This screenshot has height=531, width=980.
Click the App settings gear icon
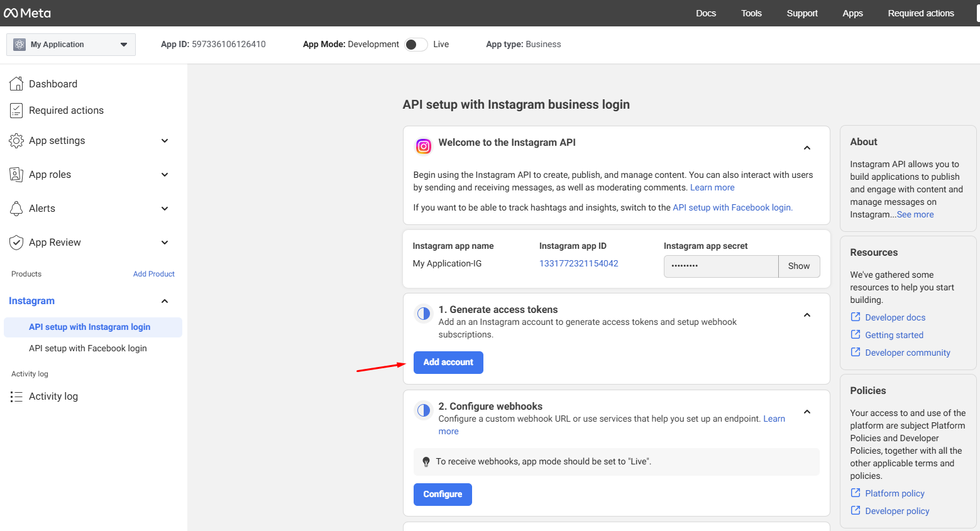16,141
